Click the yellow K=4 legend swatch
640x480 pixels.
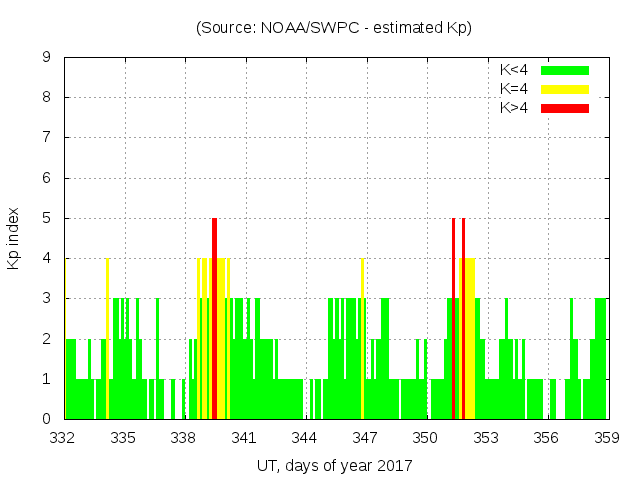565,89
